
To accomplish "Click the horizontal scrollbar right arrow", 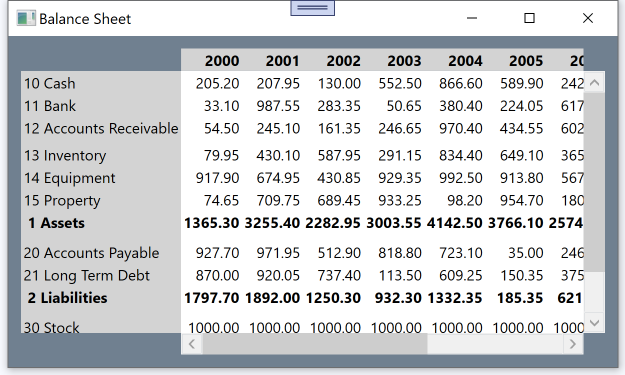I will tap(573, 344).
